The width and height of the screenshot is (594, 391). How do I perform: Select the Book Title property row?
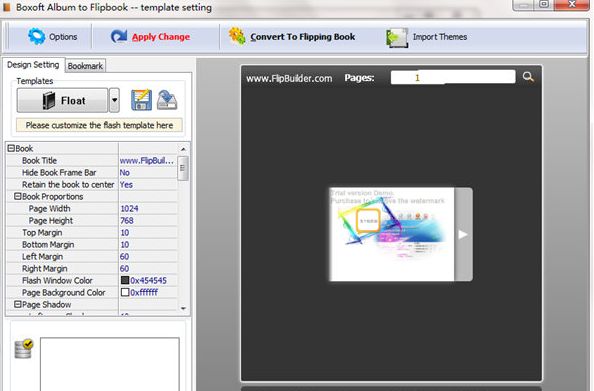92,161
